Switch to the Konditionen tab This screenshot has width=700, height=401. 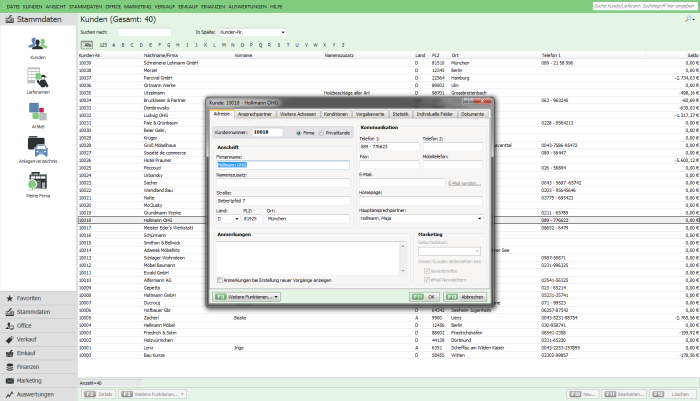[336, 114]
